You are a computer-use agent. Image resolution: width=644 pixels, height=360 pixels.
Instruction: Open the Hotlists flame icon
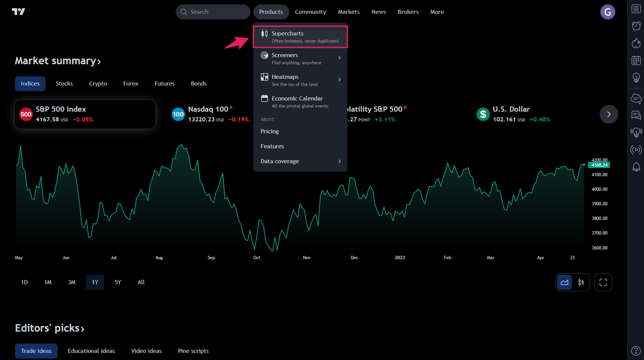[x=636, y=43]
